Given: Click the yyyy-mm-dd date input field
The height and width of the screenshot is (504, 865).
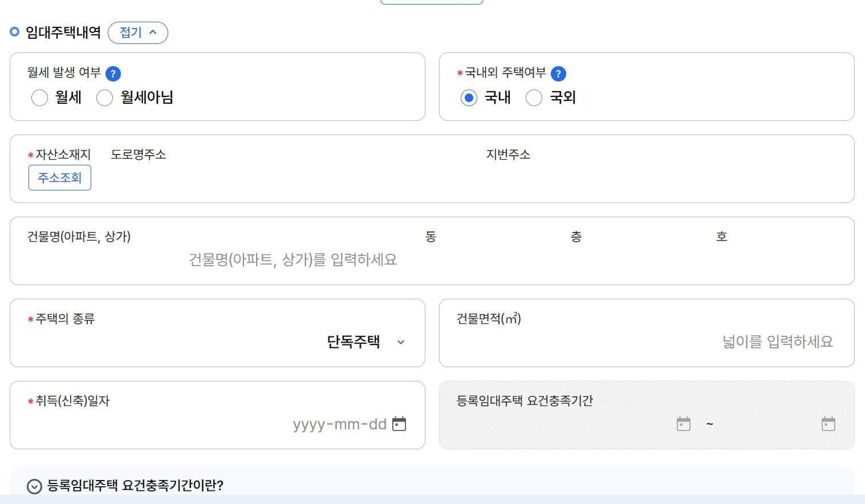Looking at the screenshot, I should 339,424.
